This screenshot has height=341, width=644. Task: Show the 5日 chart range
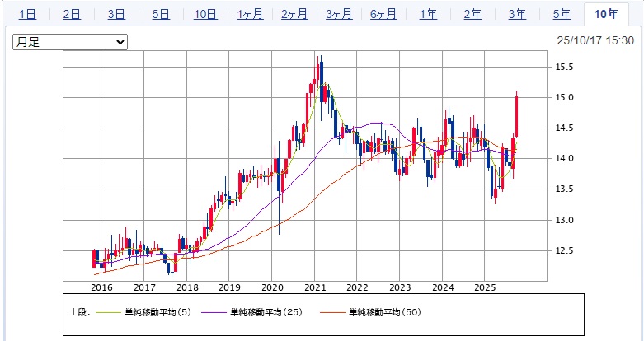[x=161, y=14]
